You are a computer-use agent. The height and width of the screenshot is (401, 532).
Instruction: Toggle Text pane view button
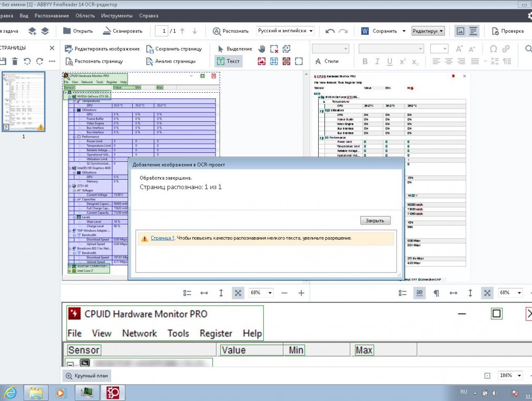coord(473,31)
